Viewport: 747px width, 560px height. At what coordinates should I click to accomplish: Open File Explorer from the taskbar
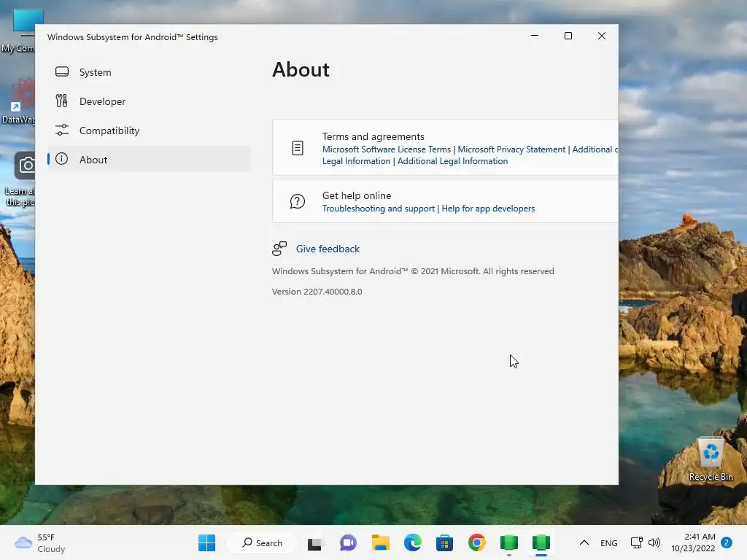coord(380,542)
